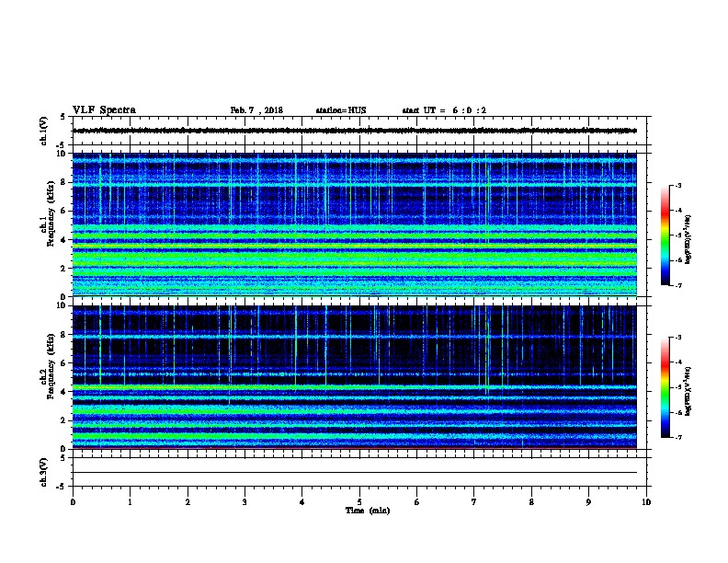Click the "1" tick on the time axis
Screen dimensions: 728x563
point(130,502)
